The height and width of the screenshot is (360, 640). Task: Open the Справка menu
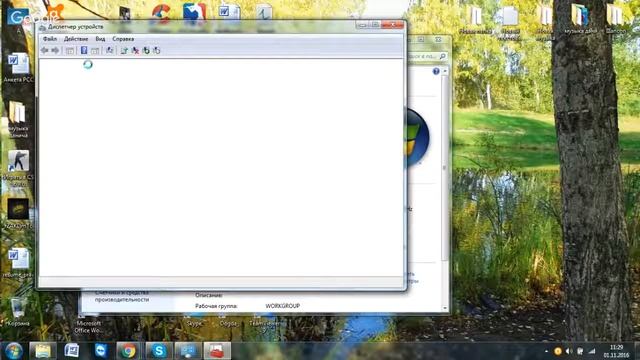coord(123,39)
